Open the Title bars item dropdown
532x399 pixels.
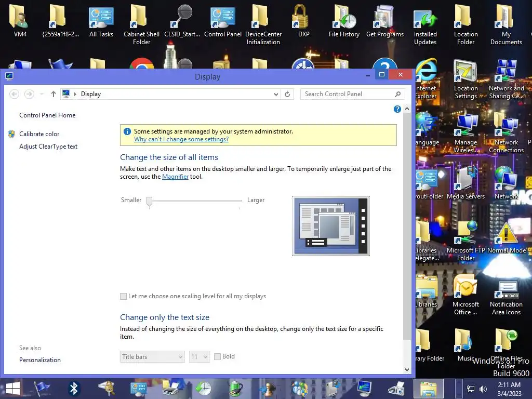[x=152, y=356]
